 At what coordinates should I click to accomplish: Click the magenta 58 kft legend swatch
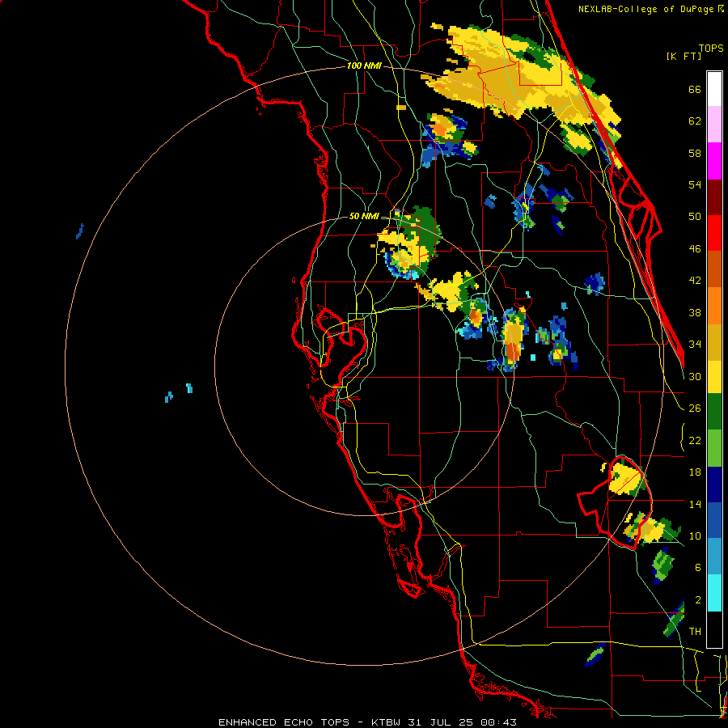point(714,161)
